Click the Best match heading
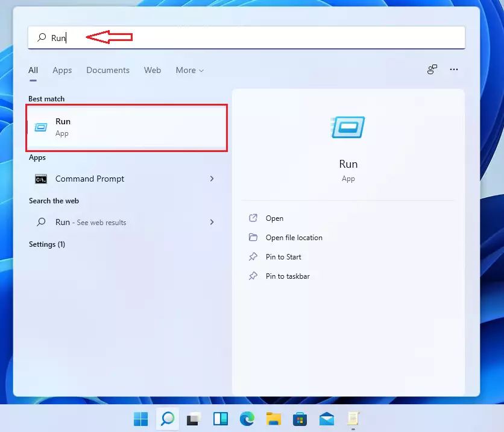Screen dimensions: 504x432 [46, 99]
